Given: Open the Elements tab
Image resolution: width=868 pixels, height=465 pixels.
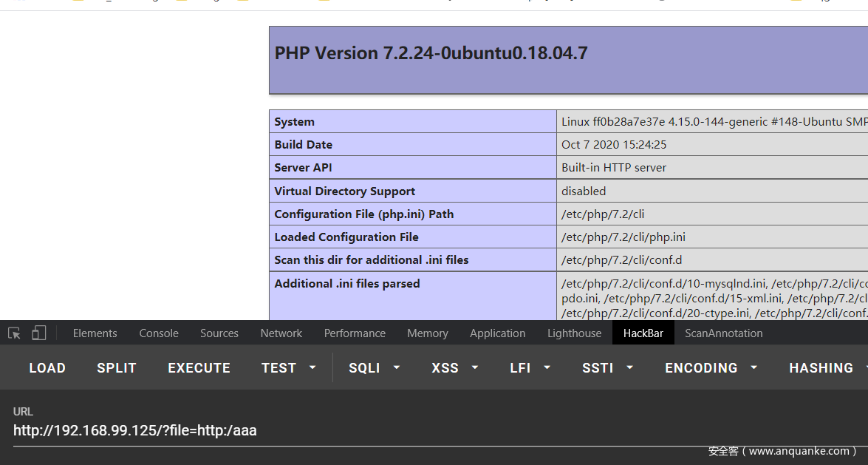Looking at the screenshot, I should [x=95, y=333].
